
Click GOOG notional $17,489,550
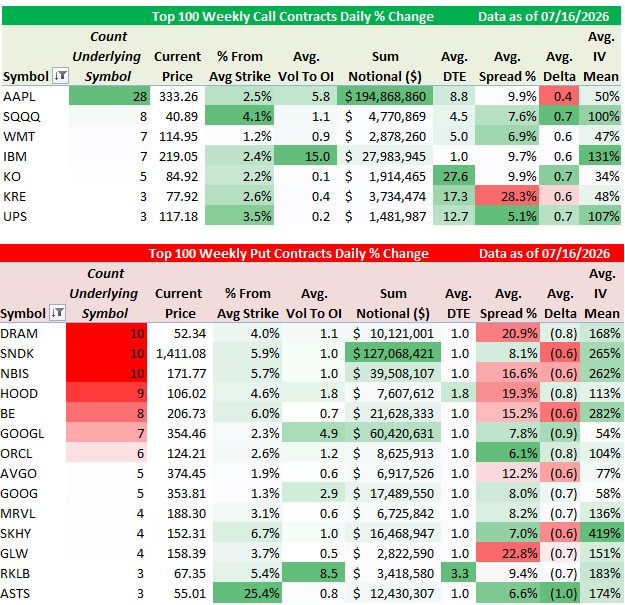(393, 493)
